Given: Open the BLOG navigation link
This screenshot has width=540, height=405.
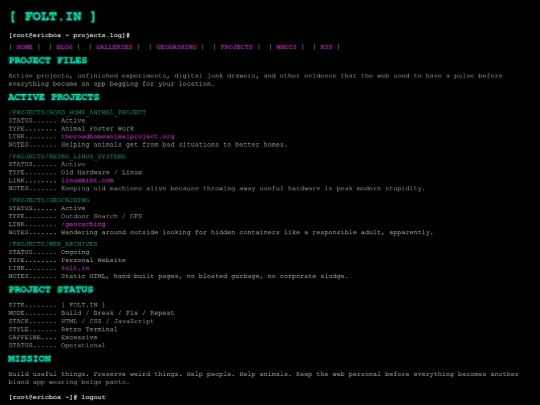Looking at the screenshot, I should (x=64, y=47).
